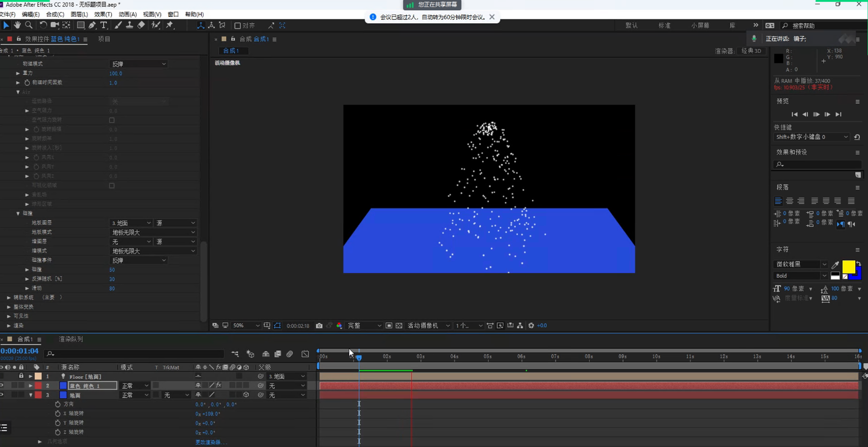The height and width of the screenshot is (447, 868).
Task: Select the Zoom magnifier tool
Action: tap(29, 25)
